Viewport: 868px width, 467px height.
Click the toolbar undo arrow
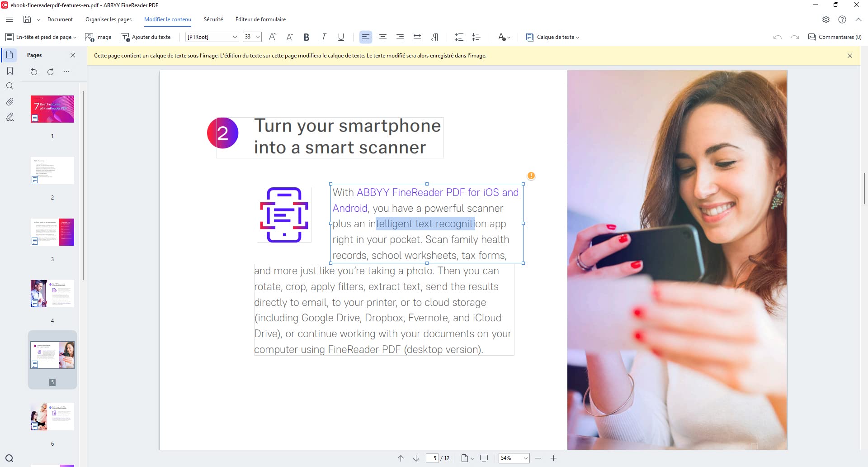tap(778, 37)
